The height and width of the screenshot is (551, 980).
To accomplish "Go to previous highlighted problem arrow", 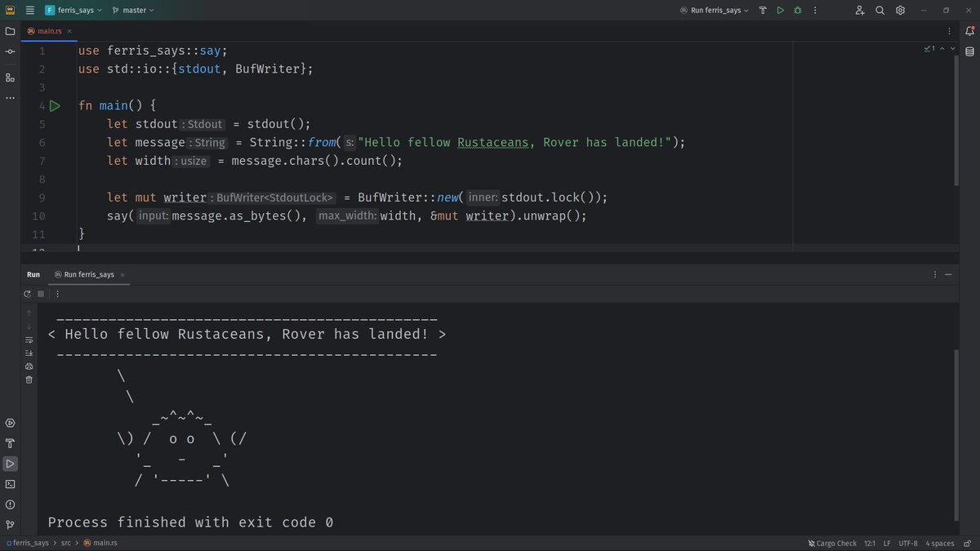I will 942,49.
